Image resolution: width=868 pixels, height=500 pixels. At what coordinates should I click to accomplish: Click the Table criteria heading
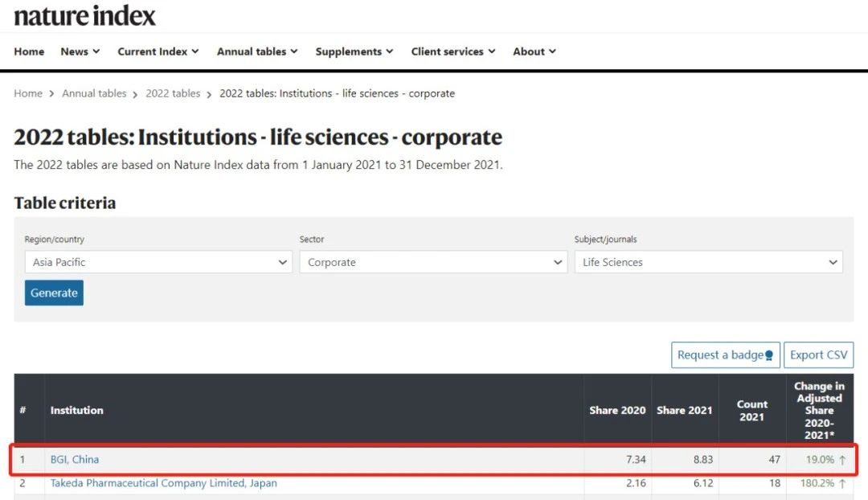coord(65,203)
